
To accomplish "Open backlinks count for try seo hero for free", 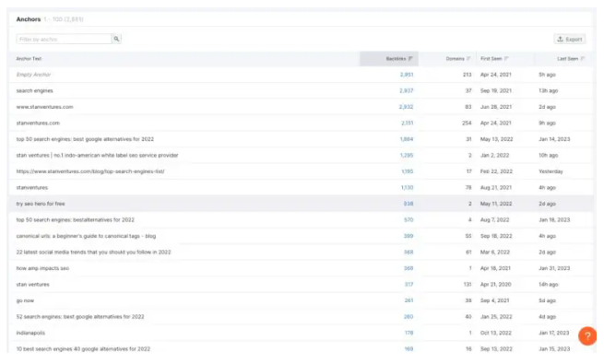I will pyautogui.click(x=409, y=204).
